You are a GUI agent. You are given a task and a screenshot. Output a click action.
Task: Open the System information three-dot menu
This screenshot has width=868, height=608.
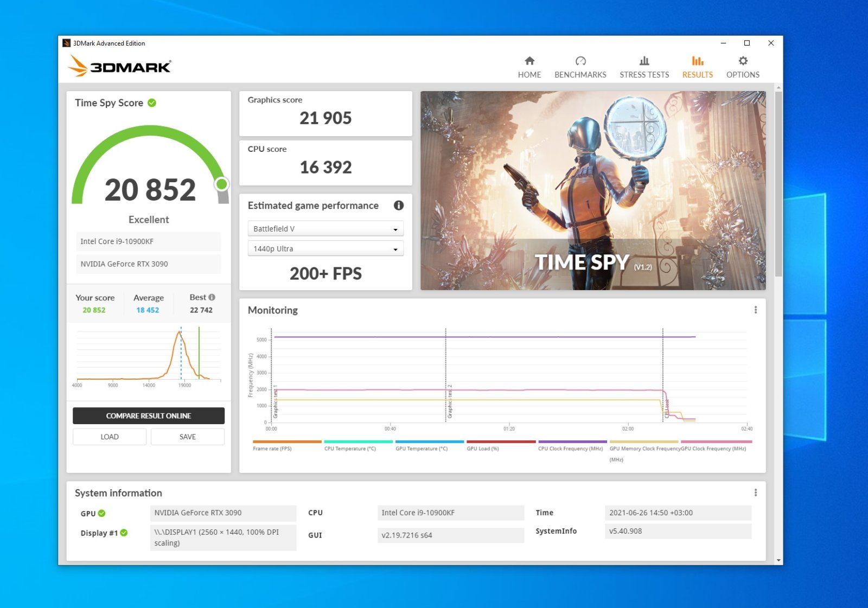point(755,492)
